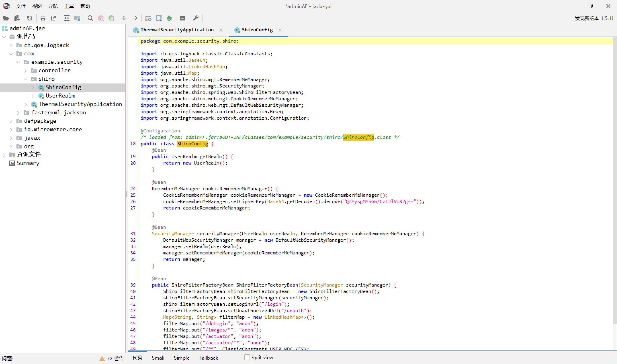Select the 代码 view tab
This screenshot has height=364, width=617.
[x=137, y=358]
